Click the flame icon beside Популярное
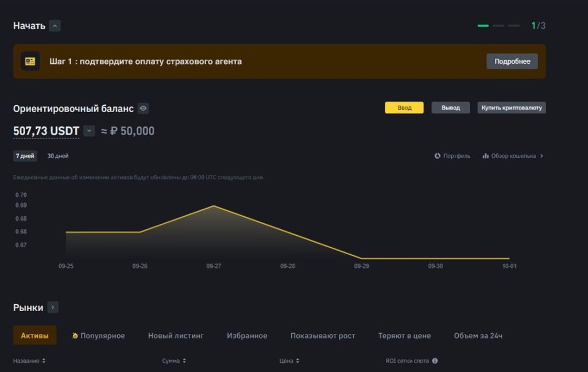The image size is (588, 372). [75, 336]
